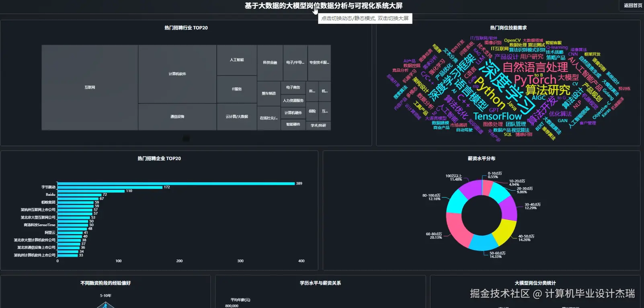Click the 蚂蚁集团 axis label
644x308 pixels.
coord(48,202)
